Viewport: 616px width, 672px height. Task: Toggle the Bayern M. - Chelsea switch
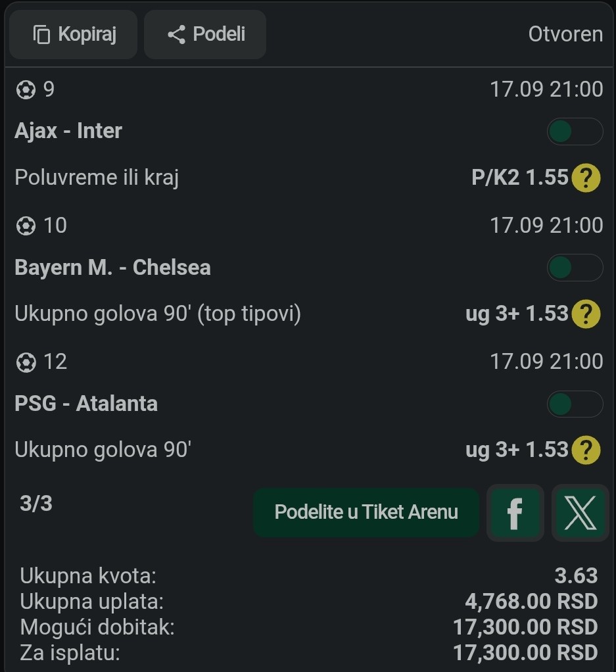click(575, 268)
